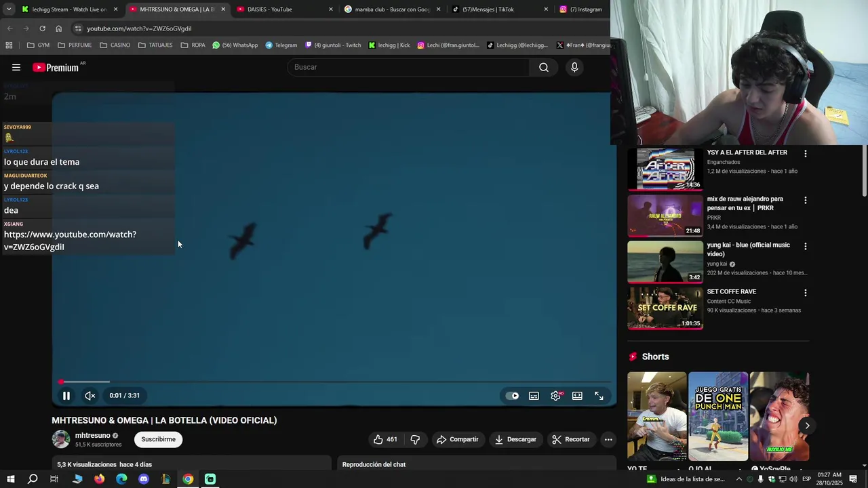Screen dimensions: 868x488
Task: Switch to the TikTok Mensajes tab
Action: coord(500,9)
